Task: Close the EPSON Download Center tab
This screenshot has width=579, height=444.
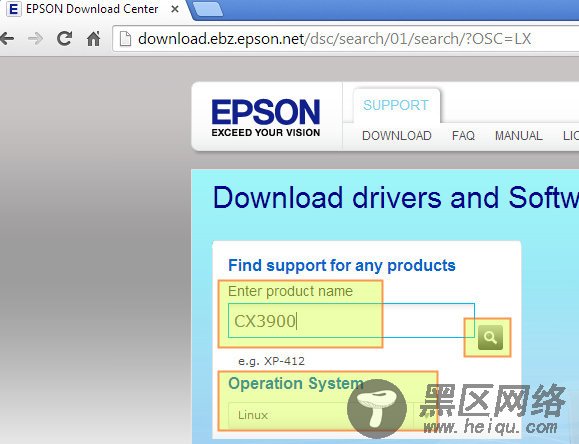Action: tap(175, 9)
